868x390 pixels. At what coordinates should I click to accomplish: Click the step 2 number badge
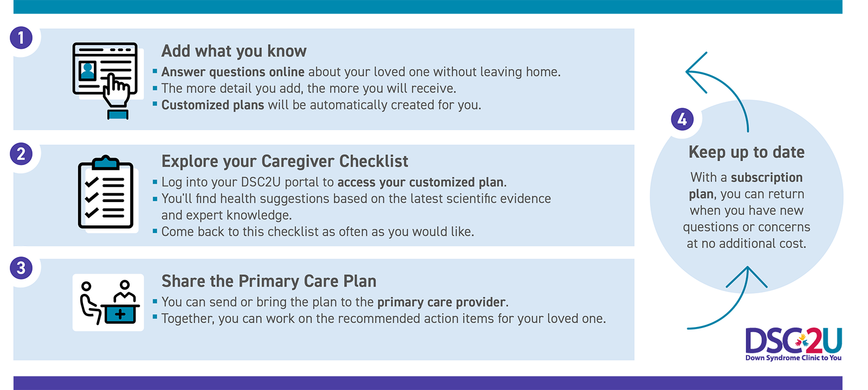point(21,154)
